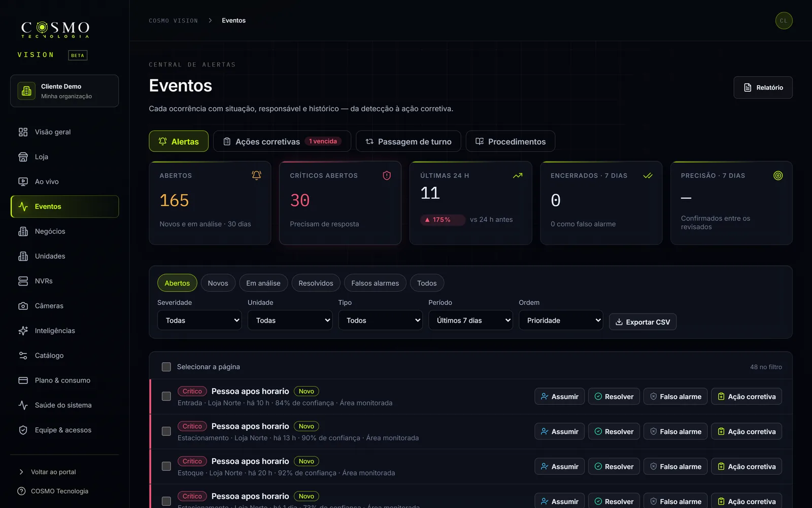Click the Inteligências sparkle icon
Screen dimensions: 812x508
click(x=23, y=331)
